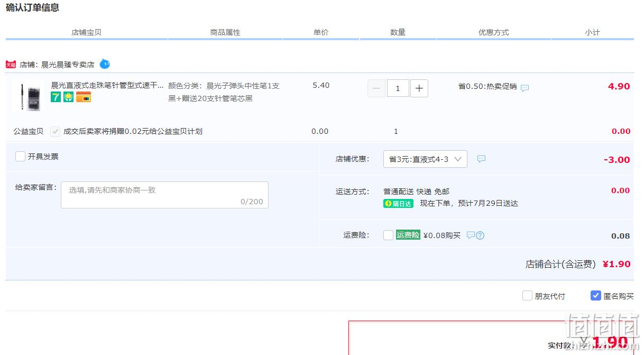Click the orange credit card badge

(84, 97)
